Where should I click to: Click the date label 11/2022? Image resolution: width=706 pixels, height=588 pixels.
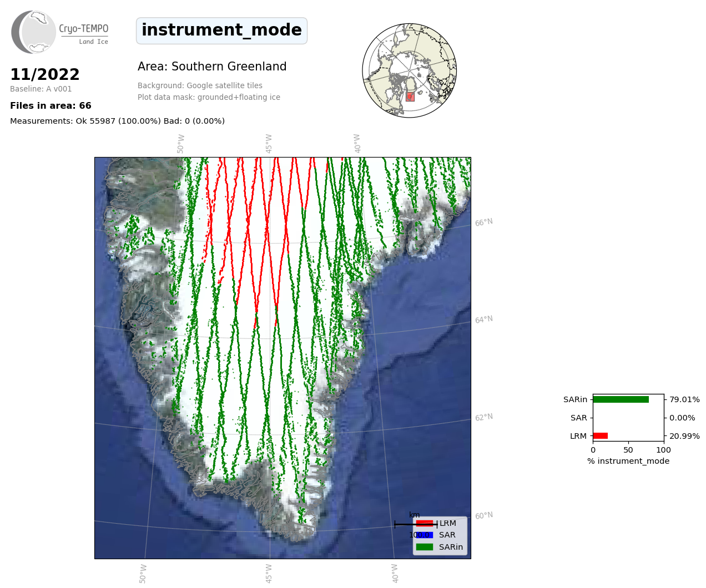45,74
